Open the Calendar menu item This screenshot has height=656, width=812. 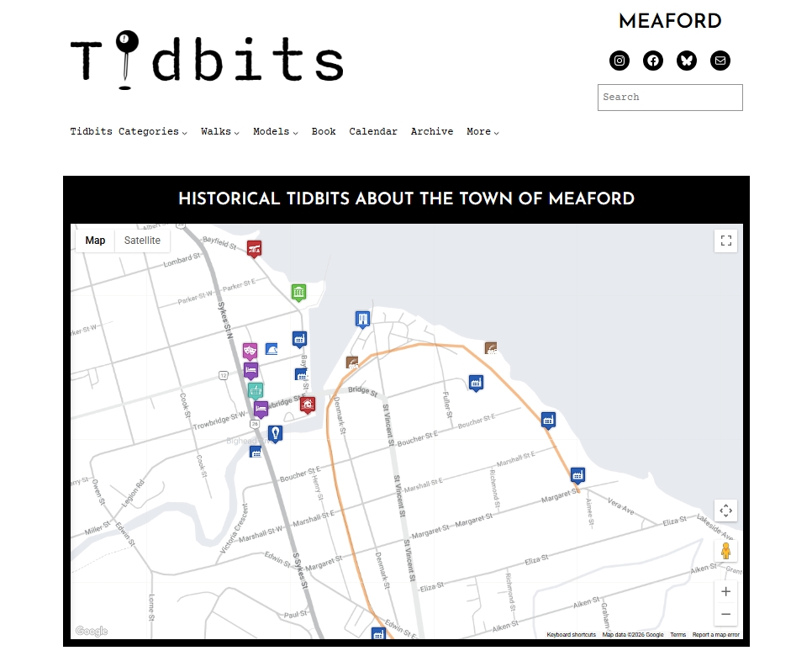(373, 132)
